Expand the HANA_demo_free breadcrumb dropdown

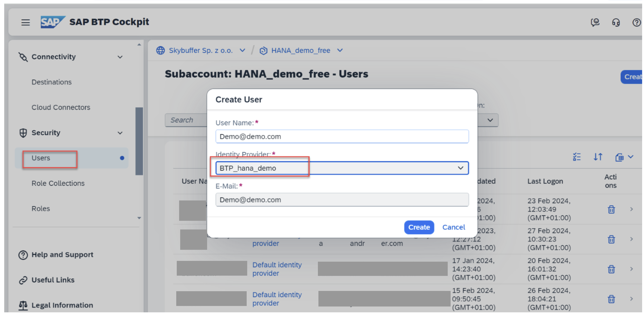340,50
